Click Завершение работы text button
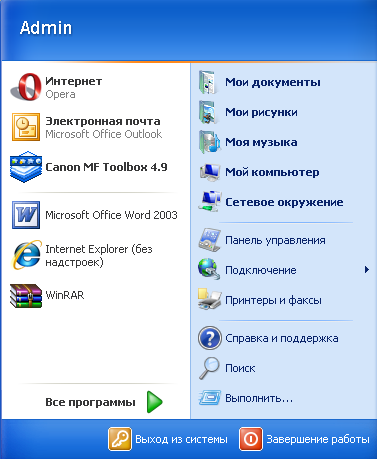 point(318,439)
